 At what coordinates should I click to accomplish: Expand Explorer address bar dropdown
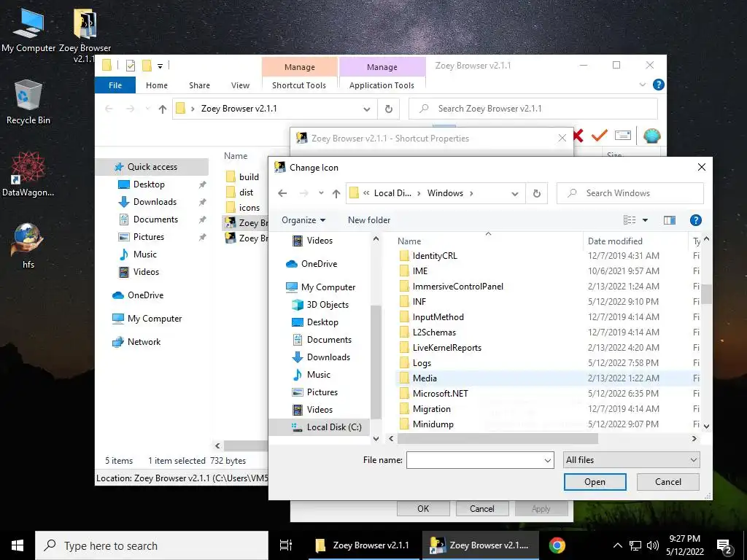(367, 109)
